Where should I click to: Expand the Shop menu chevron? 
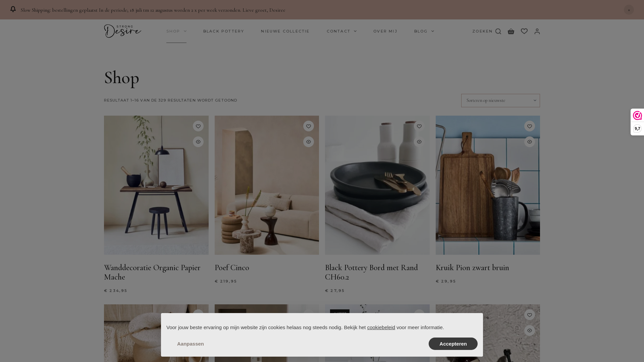pos(185,31)
